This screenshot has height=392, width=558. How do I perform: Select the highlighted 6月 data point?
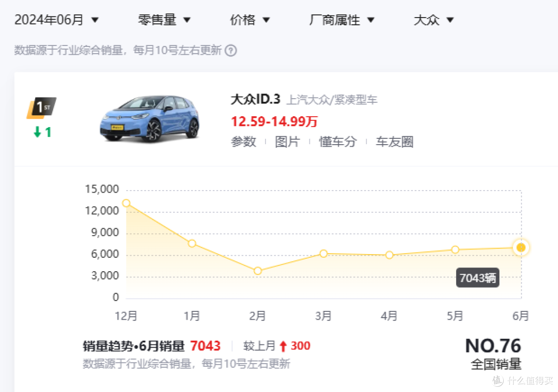click(x=521, y=247)
